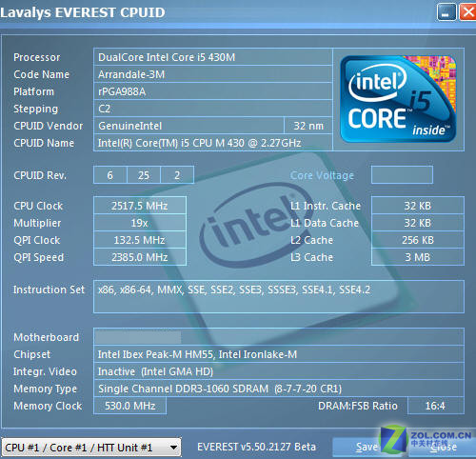Click the L1 Data Cache value 32 KB
This screenshot has width=476, height=459.
pos(418,223)
